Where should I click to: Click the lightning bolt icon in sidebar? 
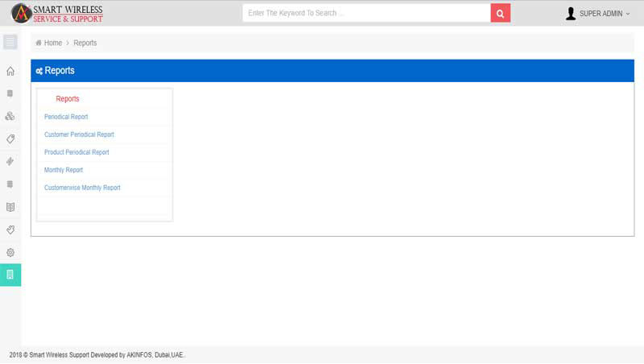tap(10, 161)
